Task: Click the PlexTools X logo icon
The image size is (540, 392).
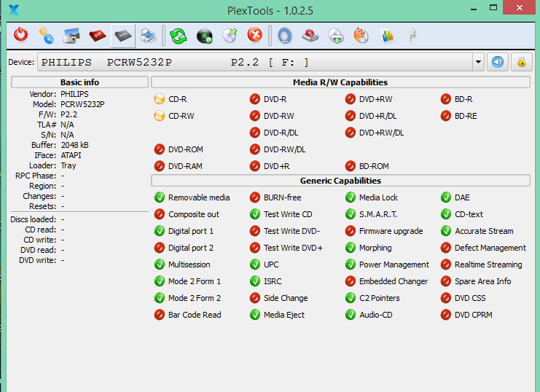Action: coord(14,10)
